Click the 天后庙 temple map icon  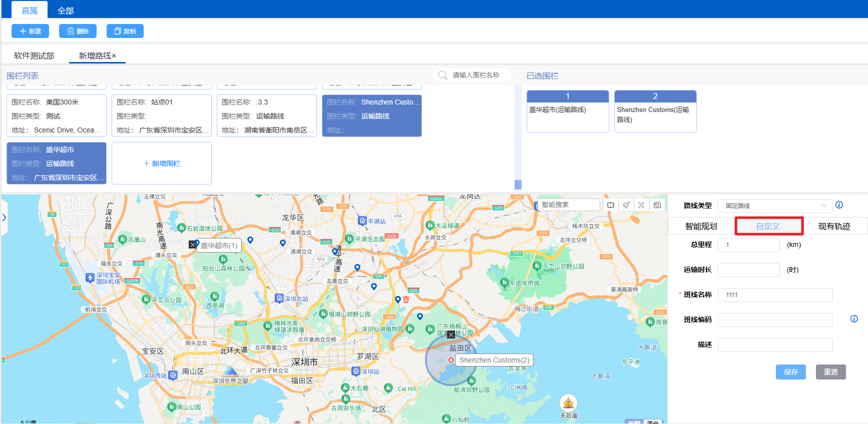[568, 403]
